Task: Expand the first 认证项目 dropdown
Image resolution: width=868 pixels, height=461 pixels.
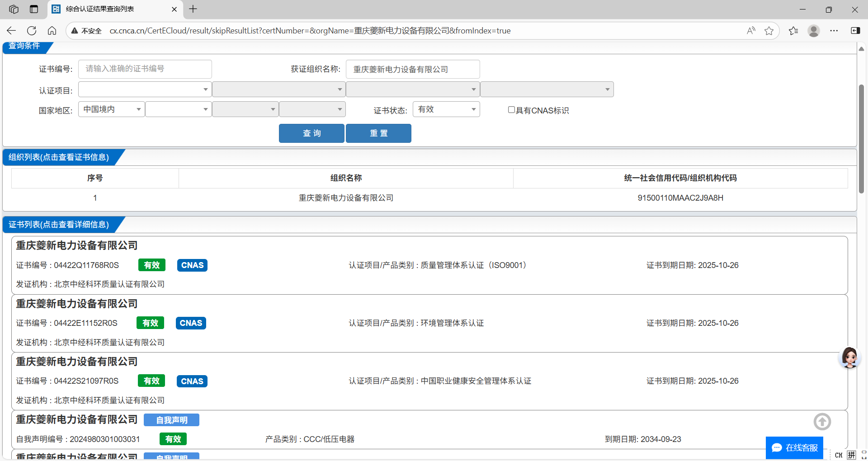Action: [145, 89]
